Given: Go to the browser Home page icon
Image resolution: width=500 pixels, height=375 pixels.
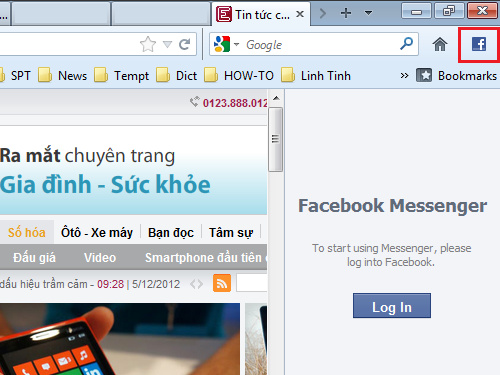Looking at the screenshot, I should 440,44.
